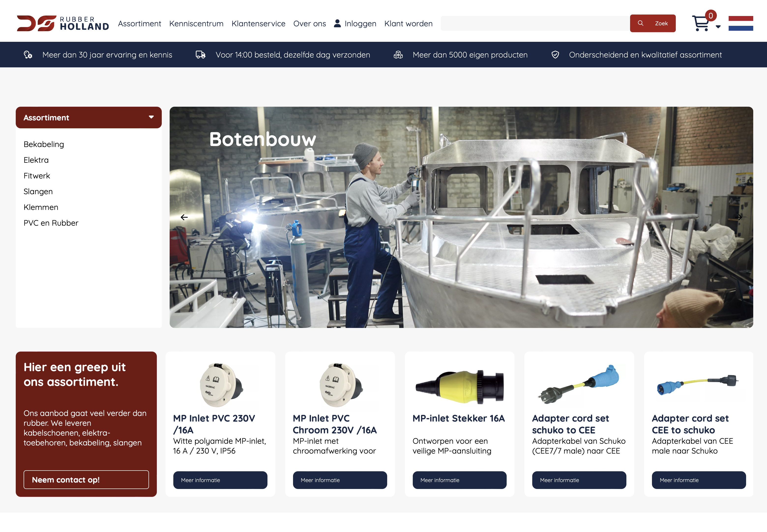Click inside the search input field
Viewport: 767px width, 532px height.
tap(533, 23)
